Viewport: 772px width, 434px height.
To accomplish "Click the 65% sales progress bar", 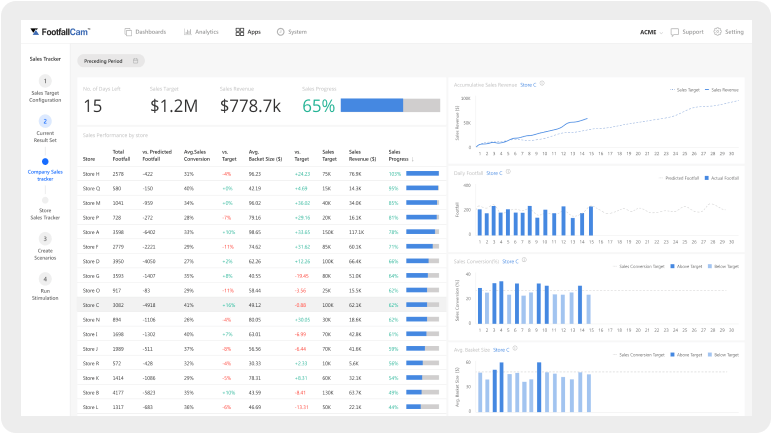I will click(390, 105).
